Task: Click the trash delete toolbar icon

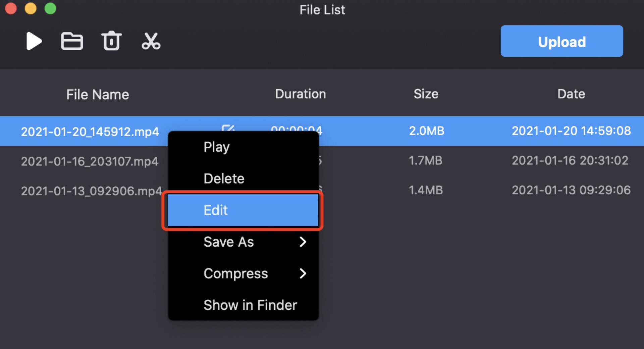Action: (111, 41)
